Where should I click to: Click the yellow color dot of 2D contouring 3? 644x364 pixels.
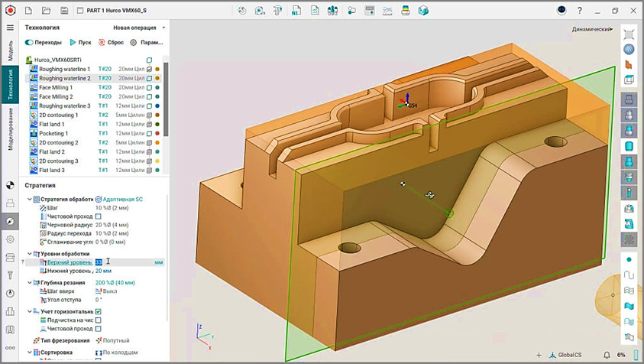coord(157,161)
